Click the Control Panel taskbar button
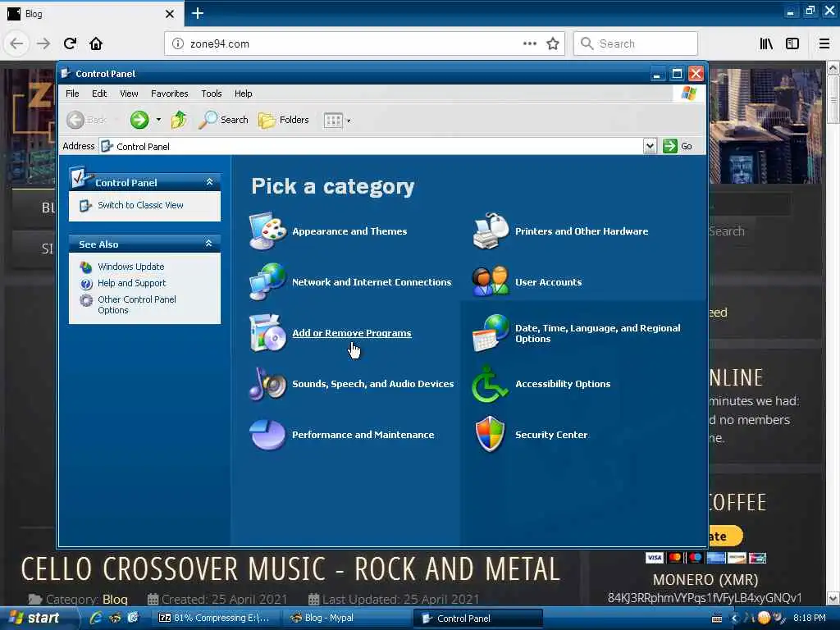840x630 pixels. (x=478, y=619)
